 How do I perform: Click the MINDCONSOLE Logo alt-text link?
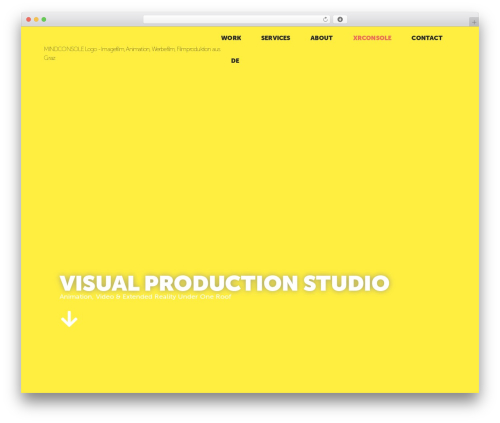[132, 53]
